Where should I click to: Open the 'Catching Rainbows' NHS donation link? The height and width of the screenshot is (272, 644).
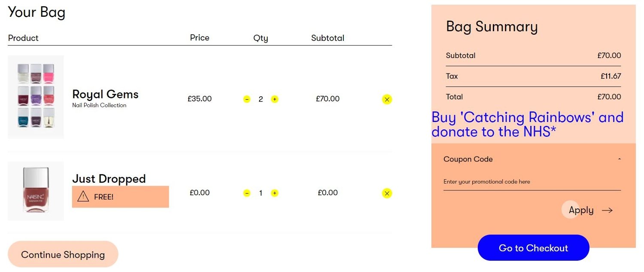click(x=528, y=124)
